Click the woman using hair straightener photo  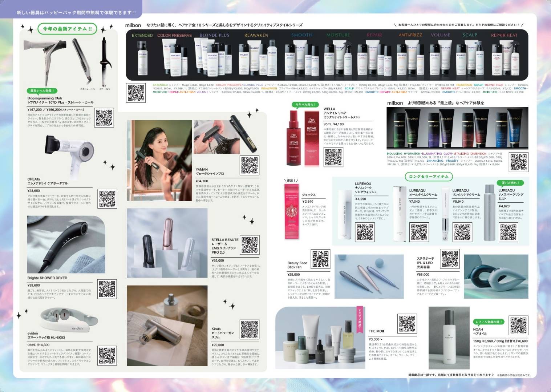point(159,161)
